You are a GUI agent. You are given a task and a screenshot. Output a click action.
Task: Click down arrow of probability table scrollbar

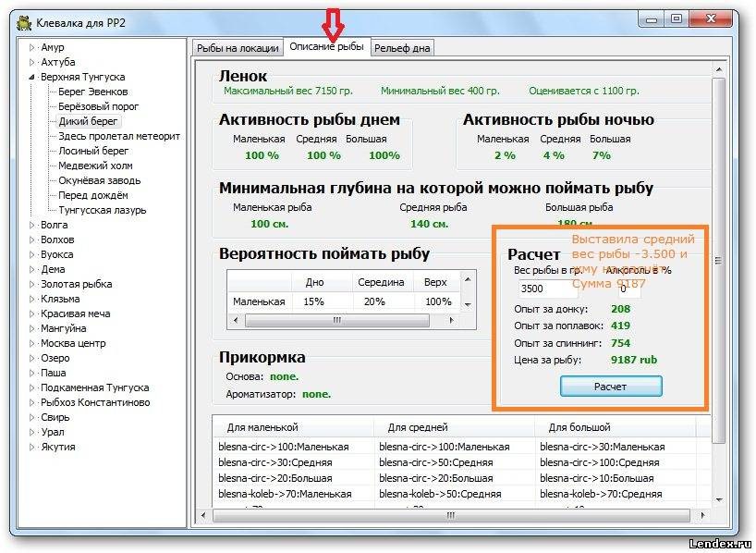coord(468,305)
